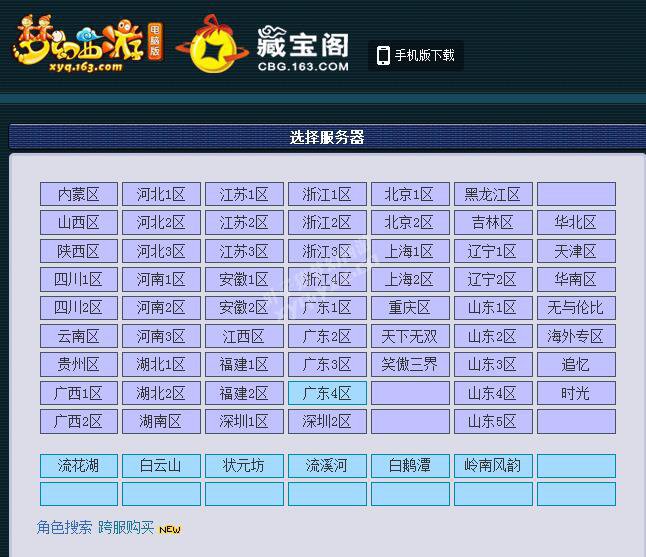Choose the 山东1区 region
This screenshot has width=646, height=557.
tap(493, 308)
